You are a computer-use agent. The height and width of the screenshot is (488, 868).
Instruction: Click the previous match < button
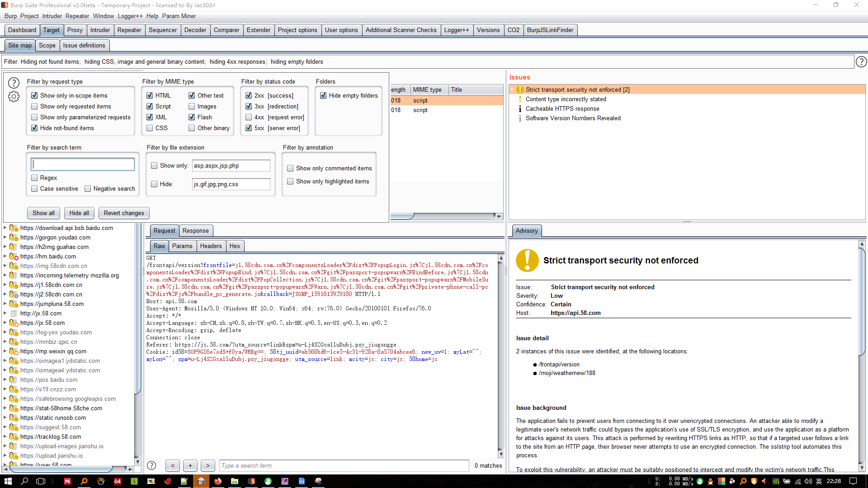coord(173,466)
